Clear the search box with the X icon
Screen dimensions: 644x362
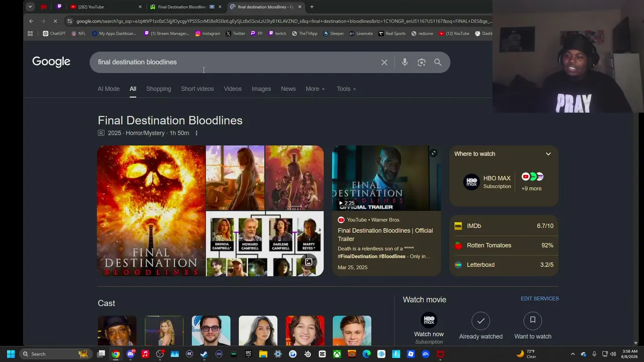[x=384, y=62]
